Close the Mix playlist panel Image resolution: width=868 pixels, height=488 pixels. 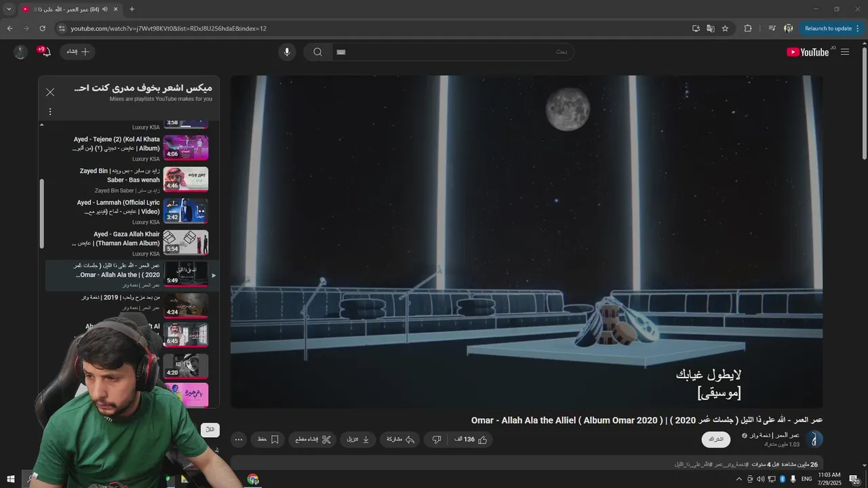coord(50,92)
